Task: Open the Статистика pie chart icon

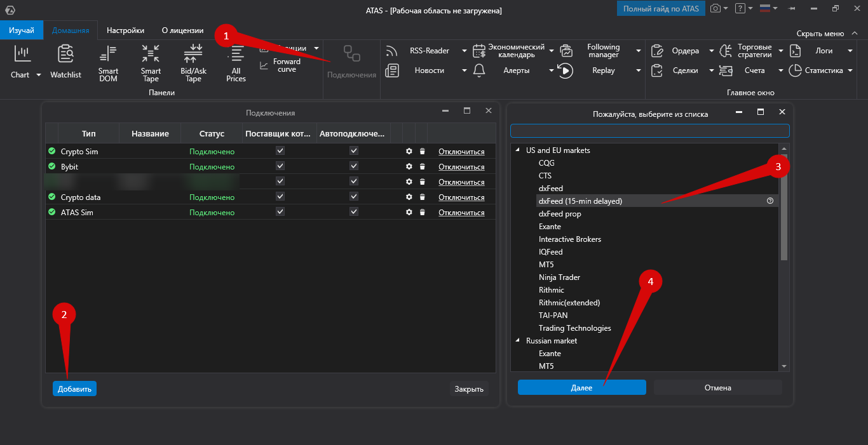Action: (x=795, y=70)
